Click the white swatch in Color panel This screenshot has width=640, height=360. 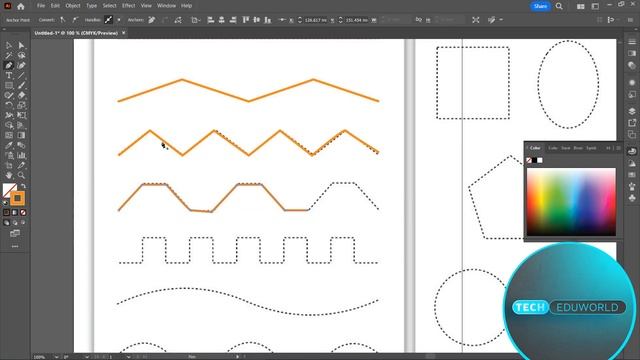[x=540, y=160]
